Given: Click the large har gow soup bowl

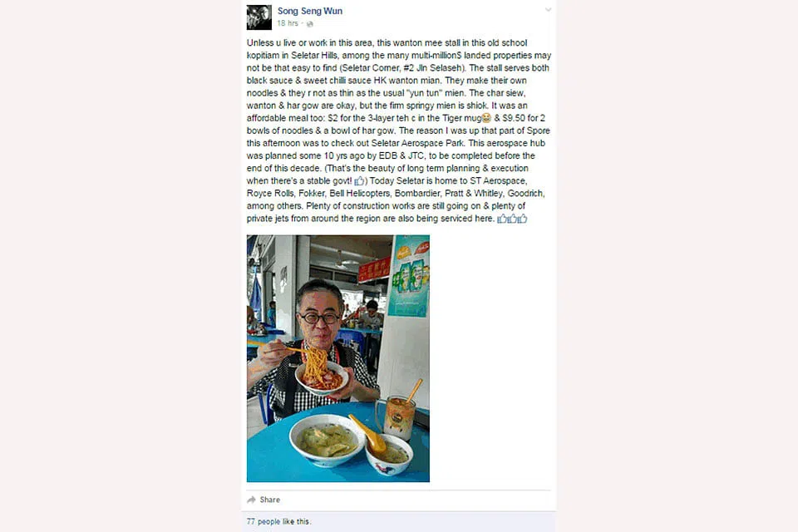Looking at the screenshot, I should pos(326,441).
